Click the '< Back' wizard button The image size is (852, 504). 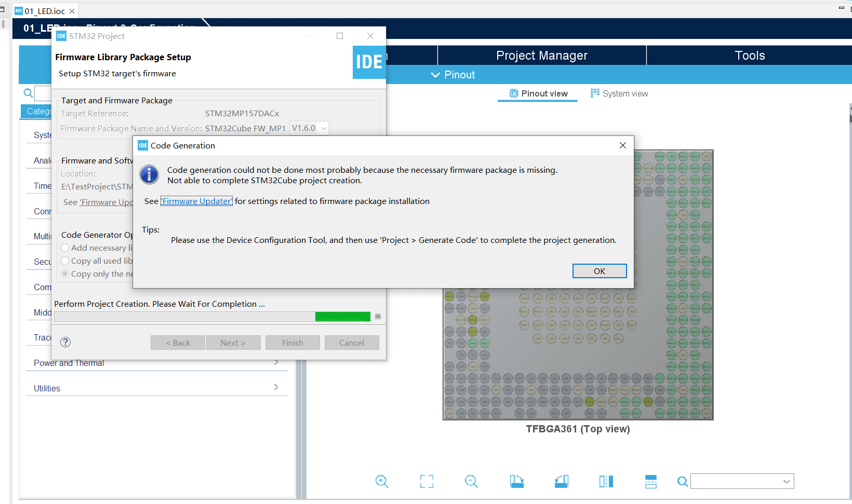[178, 343]
